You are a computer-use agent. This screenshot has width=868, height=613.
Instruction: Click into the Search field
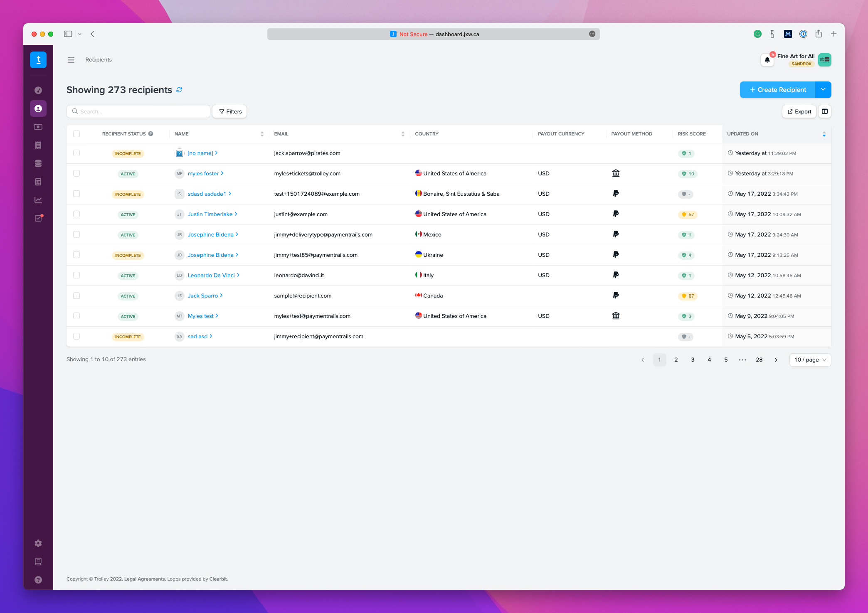141,111
